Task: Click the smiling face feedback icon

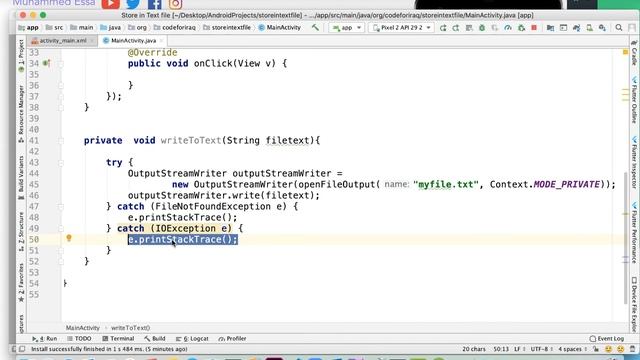Action: pyautogui.click(x=608, y=349)
